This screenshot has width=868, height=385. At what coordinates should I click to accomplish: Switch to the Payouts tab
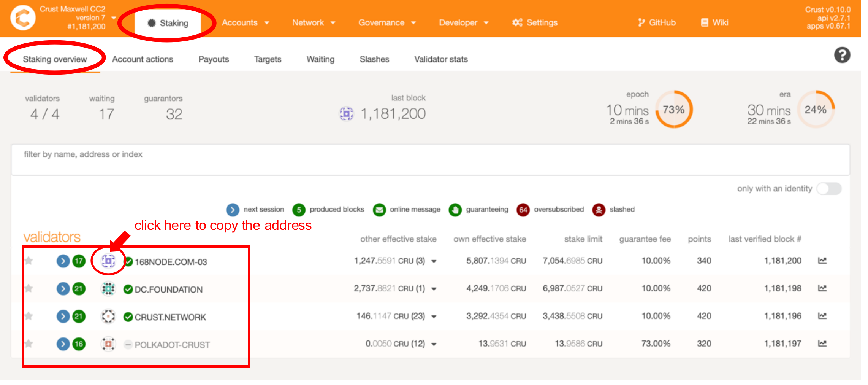coord(214,59)
